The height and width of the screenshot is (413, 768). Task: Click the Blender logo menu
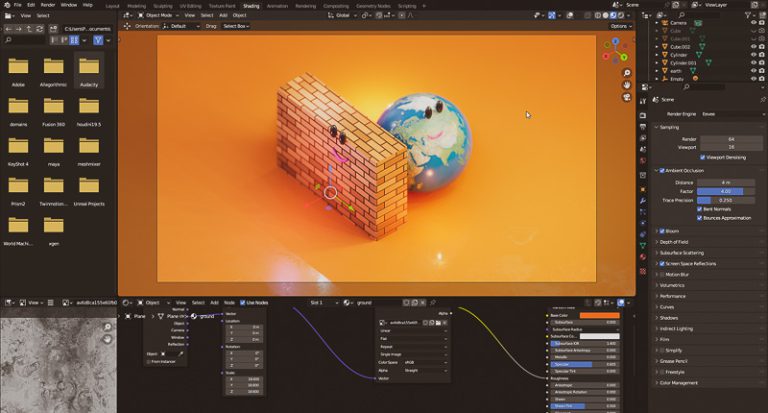tap(6, 5)
